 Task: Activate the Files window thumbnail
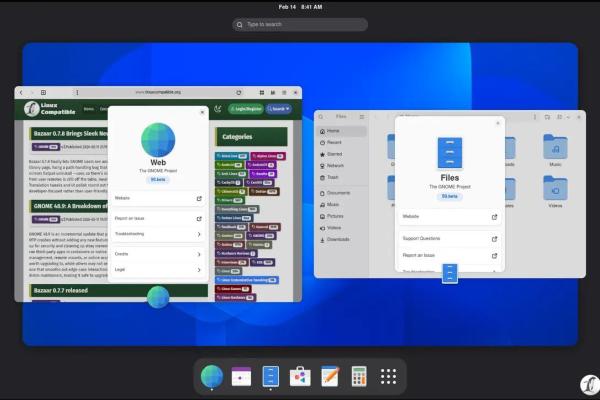pyautogui.click(x=450, y=194)
